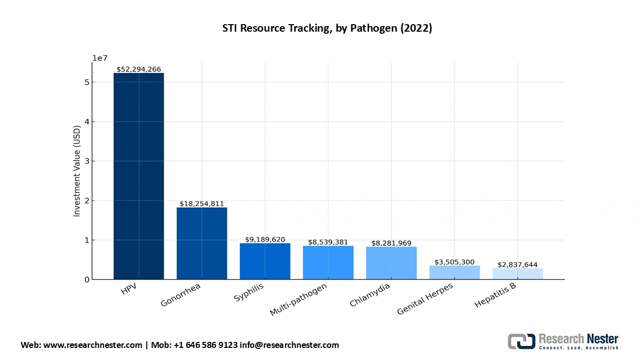
Task: Click the Investment Value (USD) axis label
Action: point(77,177)
